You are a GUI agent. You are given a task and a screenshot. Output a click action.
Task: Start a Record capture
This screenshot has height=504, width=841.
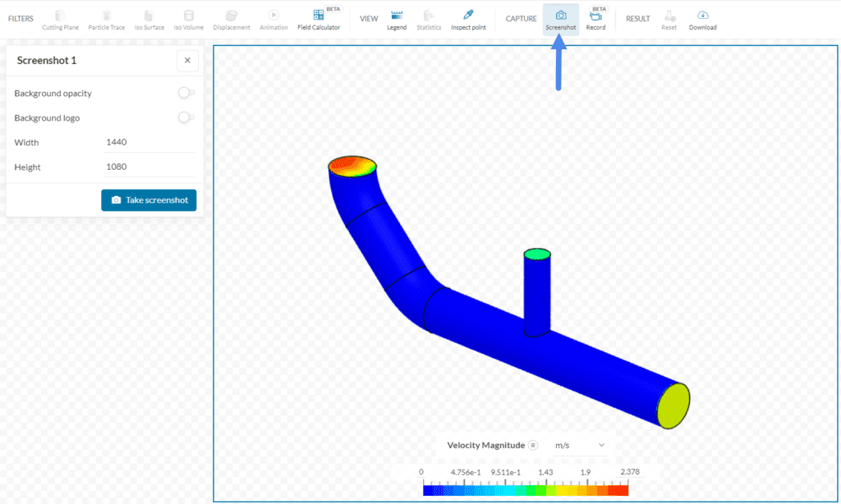click(x=595, y=18)
